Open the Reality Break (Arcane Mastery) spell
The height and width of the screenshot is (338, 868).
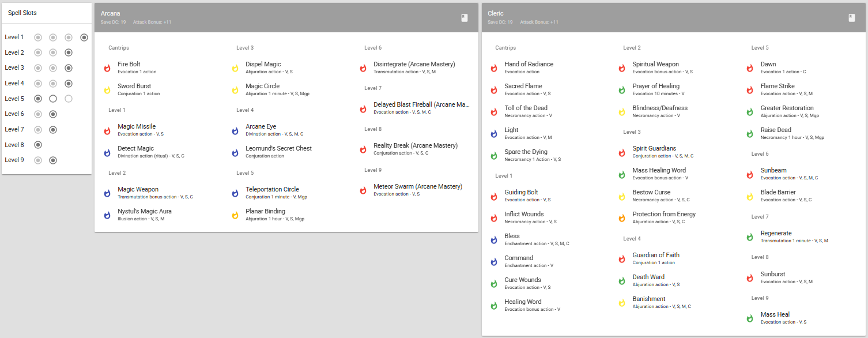414,149
